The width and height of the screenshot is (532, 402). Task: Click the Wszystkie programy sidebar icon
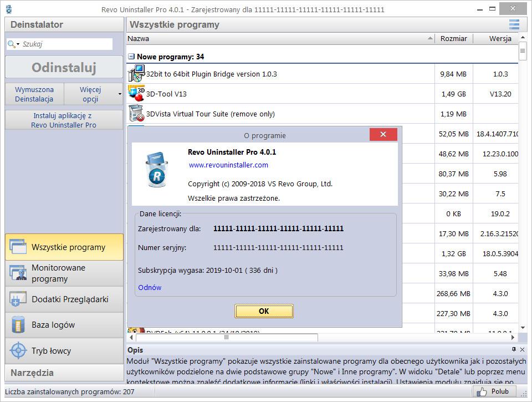click(x=18, y=247)
